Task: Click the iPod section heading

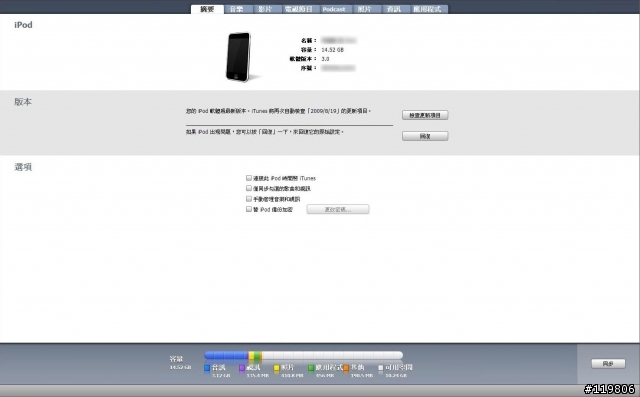Action: coord(23,25)
